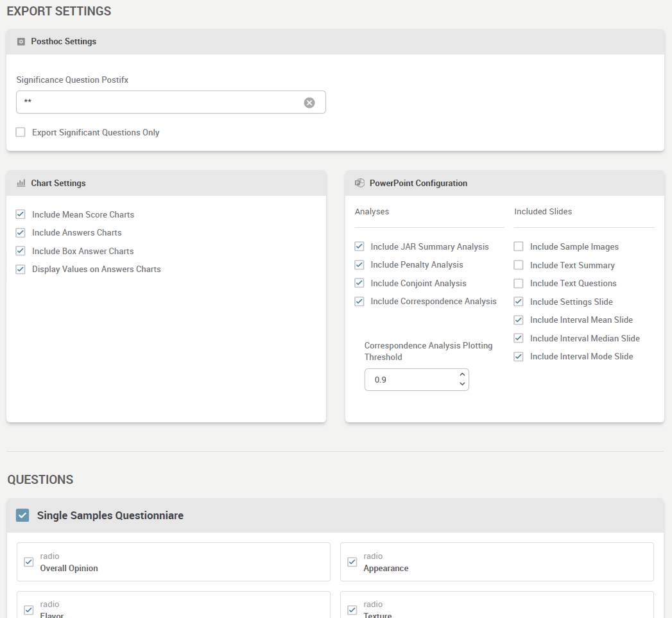This screenshot has height=618, width=672.
Task: Enable Include Sample Images
Action: click(x=519, y=246)
